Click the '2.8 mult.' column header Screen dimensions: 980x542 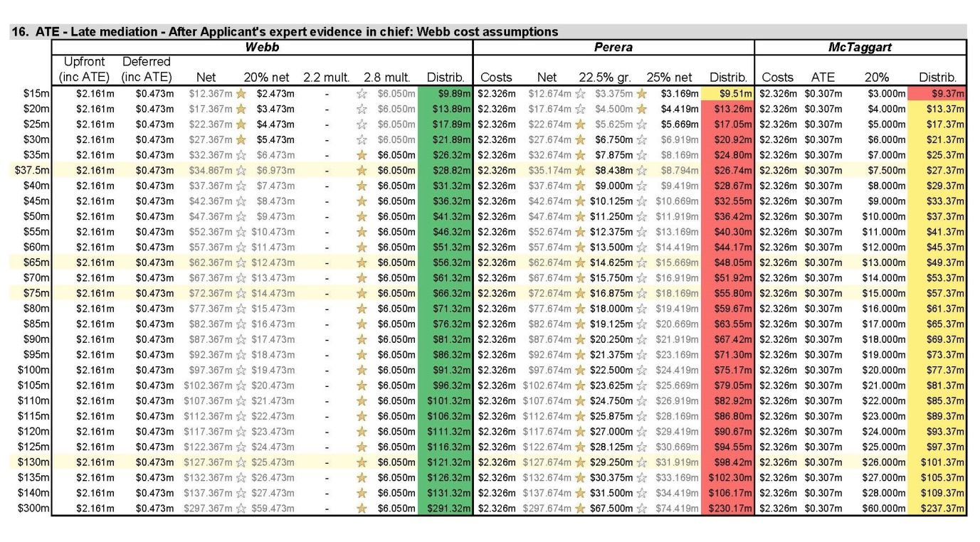[387, 77]
